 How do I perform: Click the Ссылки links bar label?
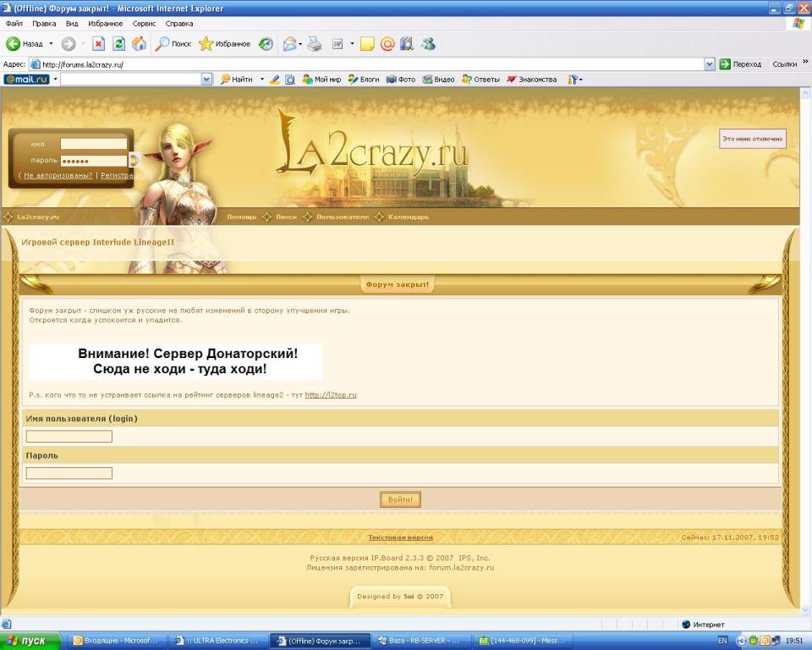784,64
